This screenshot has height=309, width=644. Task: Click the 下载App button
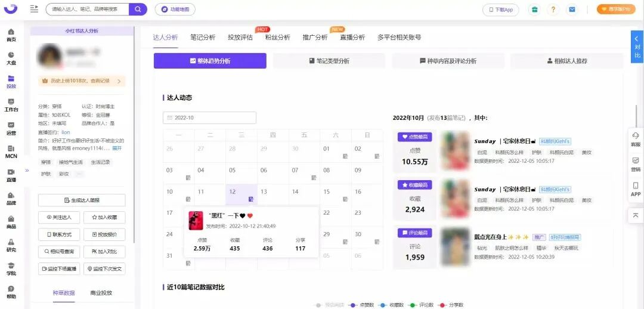tap(501, 10)
